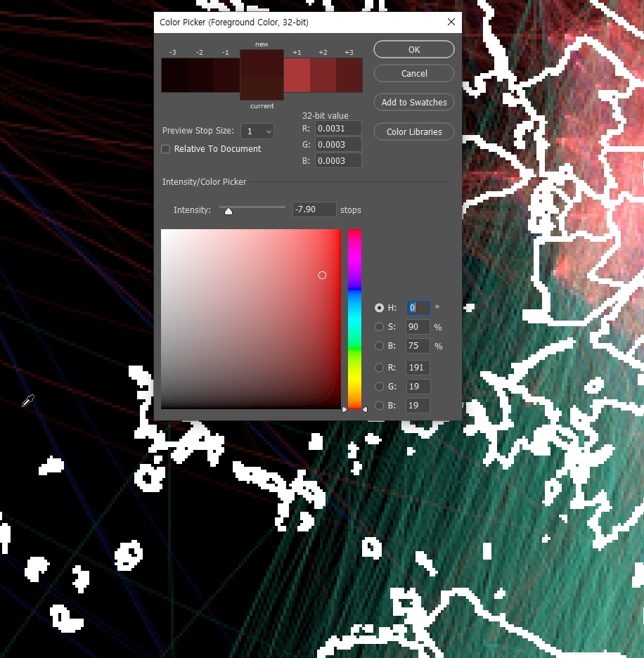Click the H hue degree input field
The image size is (644, 658).
418,308
